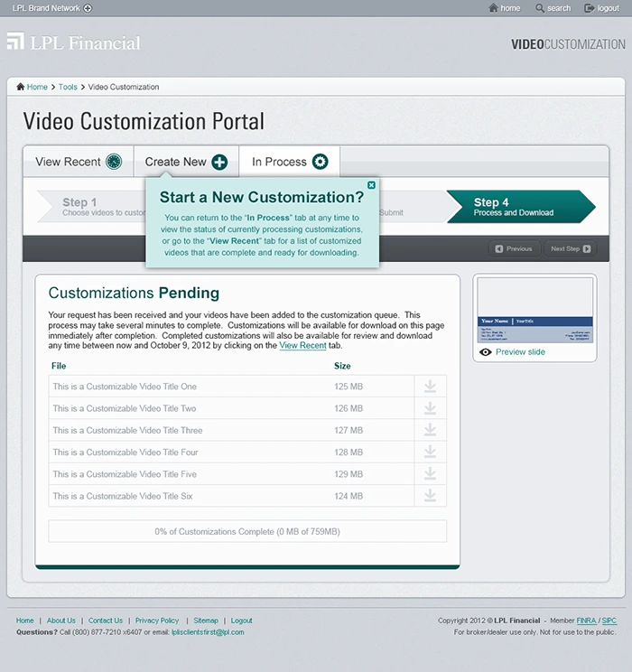Image resolution: width=632 pixels, height=672 pixels.
Task: Click the plus icon on Create New
Action: pos(219,162)
